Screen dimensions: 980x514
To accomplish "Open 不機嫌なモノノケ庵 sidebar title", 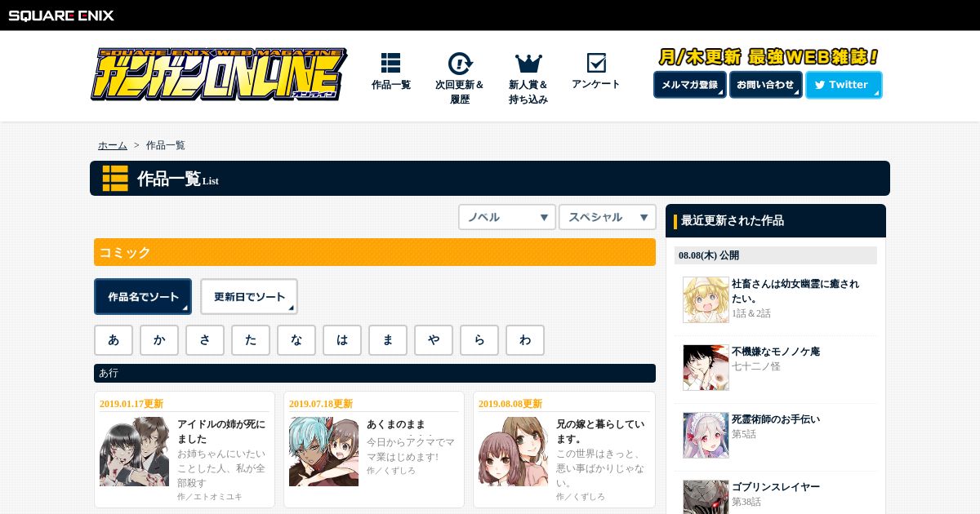I will [776, 352].
